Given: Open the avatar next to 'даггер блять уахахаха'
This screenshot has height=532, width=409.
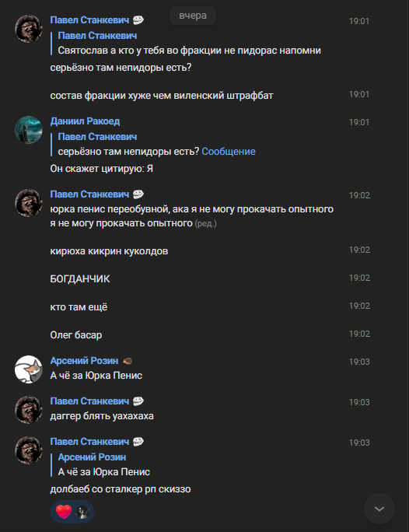Looking at the screenshot, I should click(x=29, y=410).
